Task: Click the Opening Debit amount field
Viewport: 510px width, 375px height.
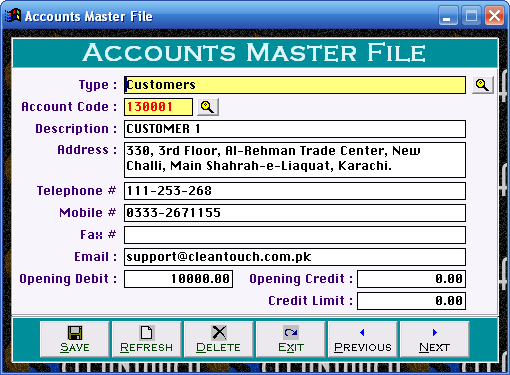Action: [178, 279]
